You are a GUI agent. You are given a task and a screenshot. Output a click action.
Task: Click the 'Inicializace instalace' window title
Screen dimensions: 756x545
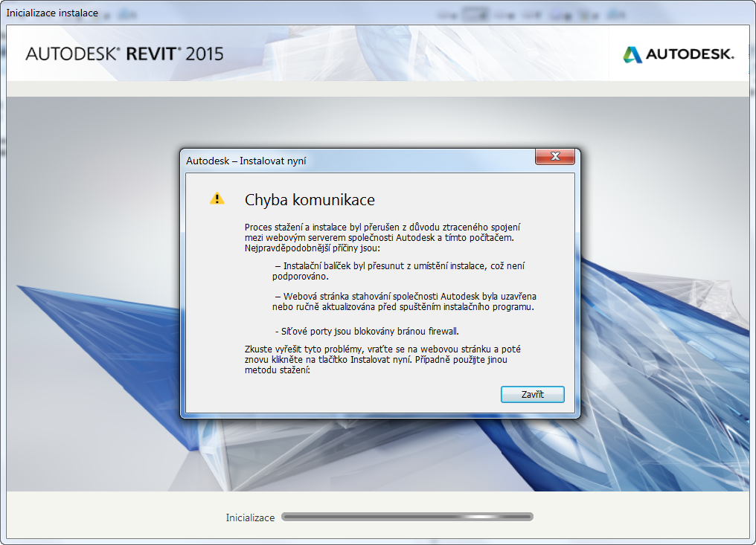coord(52,13)
